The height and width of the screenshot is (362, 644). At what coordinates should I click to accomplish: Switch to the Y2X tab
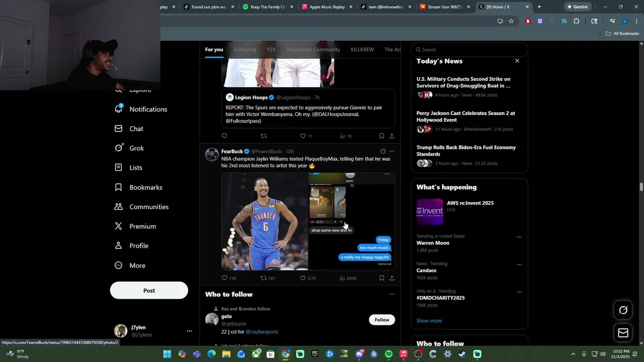coord(271,50)
